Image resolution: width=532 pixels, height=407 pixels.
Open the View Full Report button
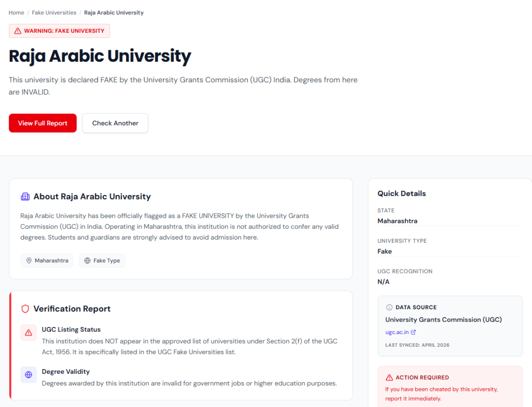coord(43,123)
